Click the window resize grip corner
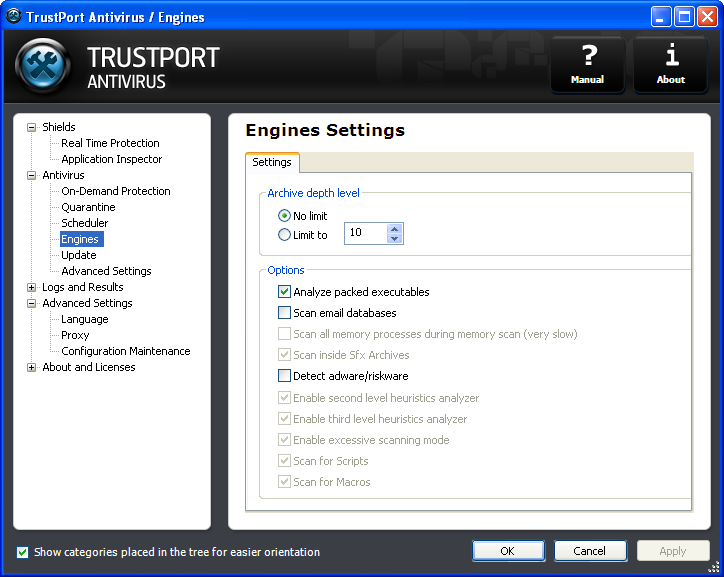Viewport: 724px width, 577px height. [714, 567]
